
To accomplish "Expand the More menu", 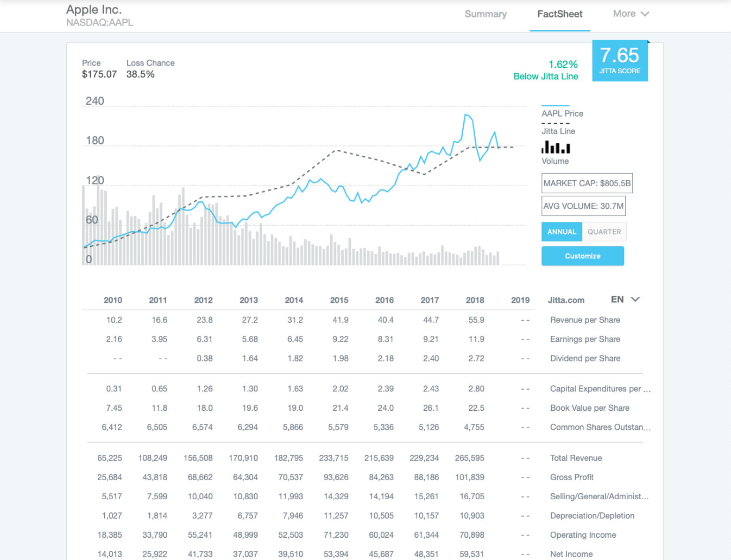I will tap(631, 14).
